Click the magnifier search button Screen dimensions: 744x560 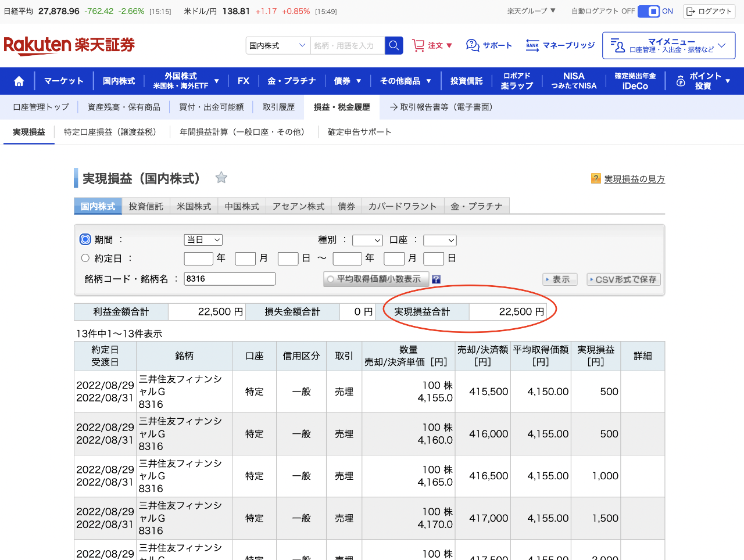pyautogui.click(x=394, y=45)
